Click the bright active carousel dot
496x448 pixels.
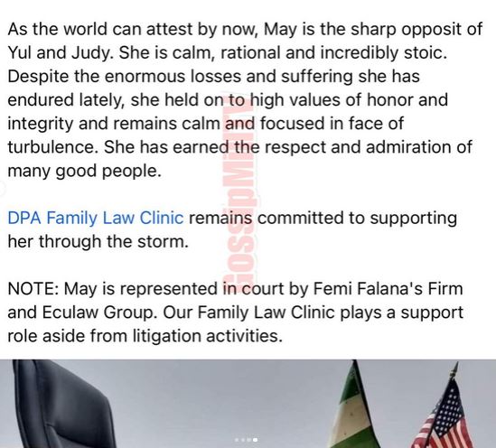255,440
